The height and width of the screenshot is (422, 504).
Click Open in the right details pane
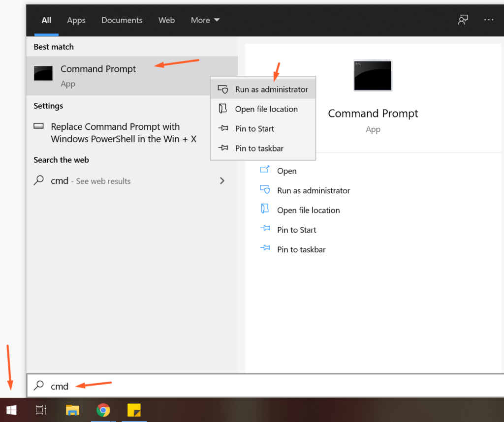click(x=287, y=171)
